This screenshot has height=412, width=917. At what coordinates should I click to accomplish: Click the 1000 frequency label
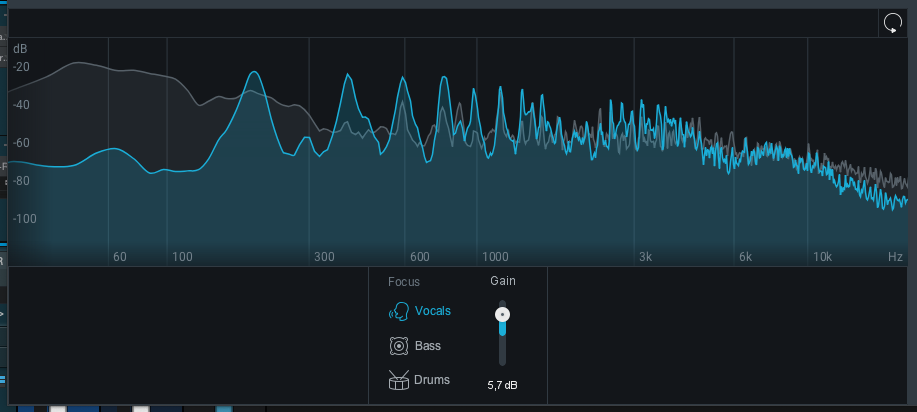point(495,257)
